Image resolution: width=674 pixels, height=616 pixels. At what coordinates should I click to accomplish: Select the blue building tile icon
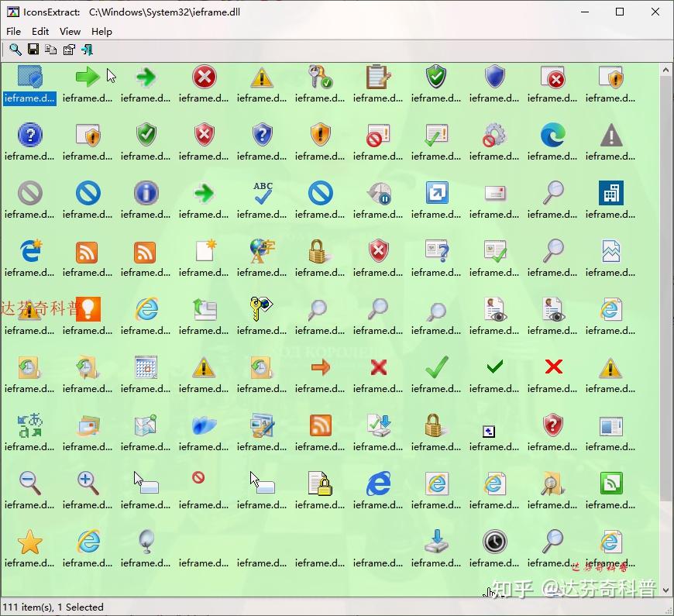point(610,193)
